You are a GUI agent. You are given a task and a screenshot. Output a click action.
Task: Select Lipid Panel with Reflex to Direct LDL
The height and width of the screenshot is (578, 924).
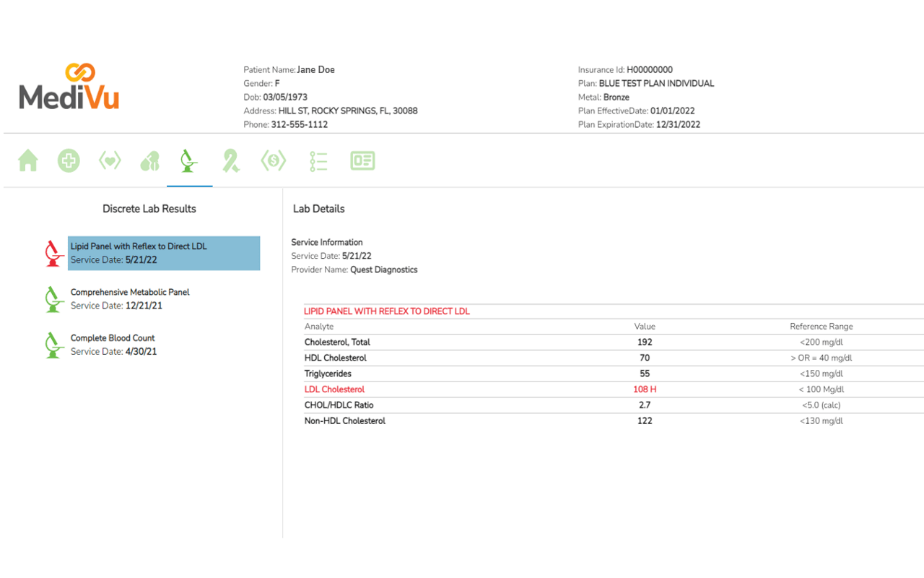coord(164,253)
